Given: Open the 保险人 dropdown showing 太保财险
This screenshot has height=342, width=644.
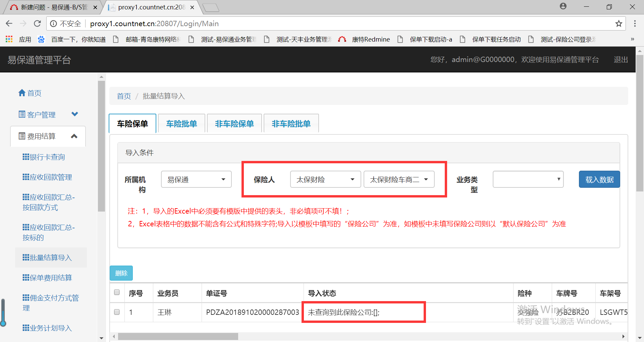Looking at the screenshot, I should point(325,179).
